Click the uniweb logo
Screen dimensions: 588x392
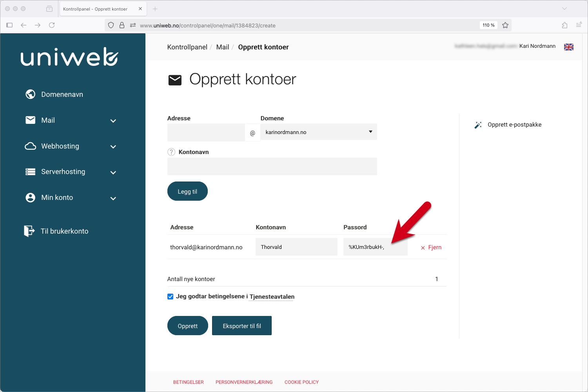(69, 57)
